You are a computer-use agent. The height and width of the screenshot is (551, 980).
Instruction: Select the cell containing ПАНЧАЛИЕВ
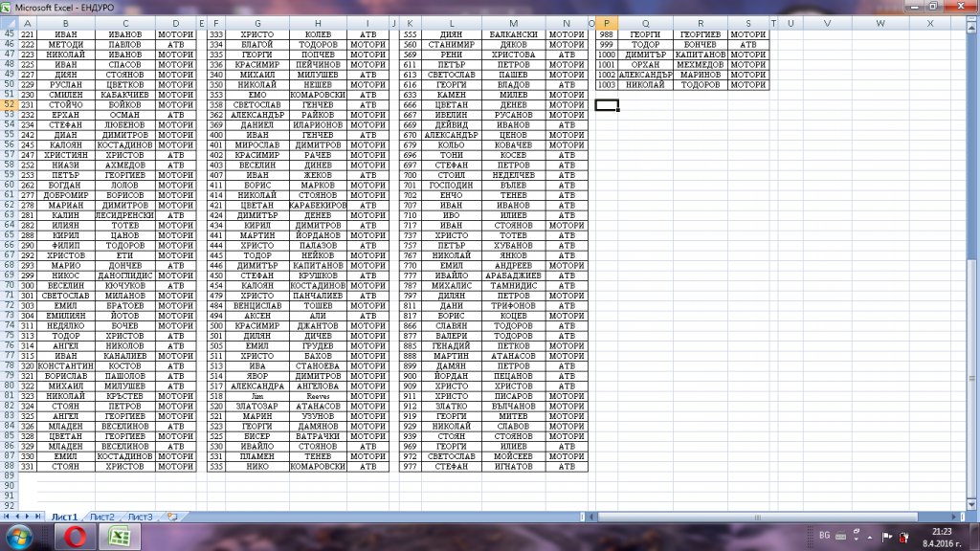pos(318,296)
